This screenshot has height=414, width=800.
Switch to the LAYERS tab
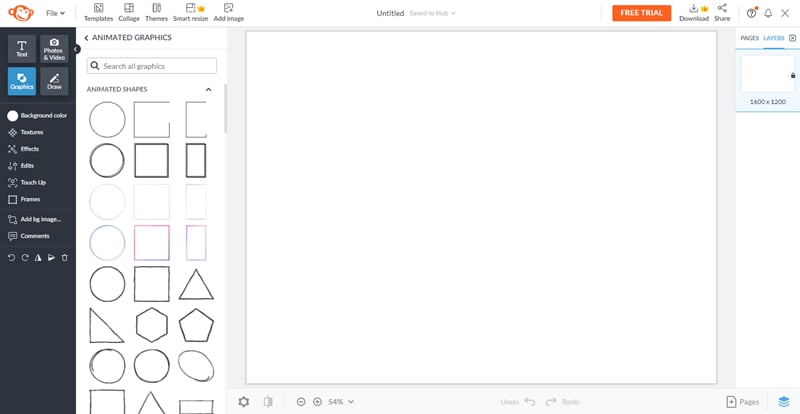click(x=773, y=38)
